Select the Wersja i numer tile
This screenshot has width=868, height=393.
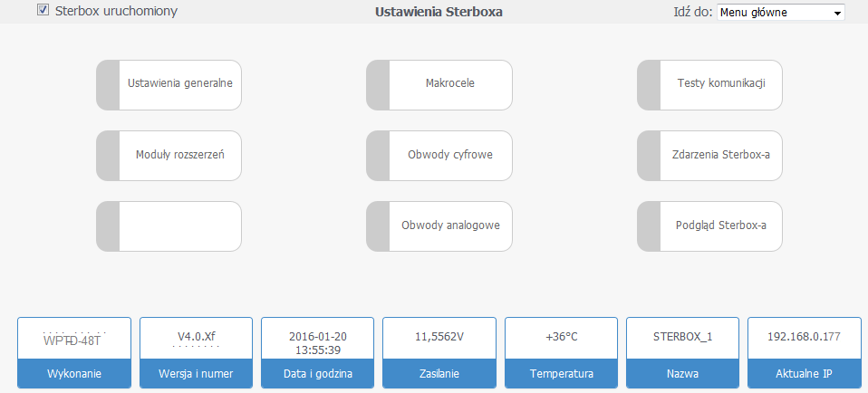(196, 354)
